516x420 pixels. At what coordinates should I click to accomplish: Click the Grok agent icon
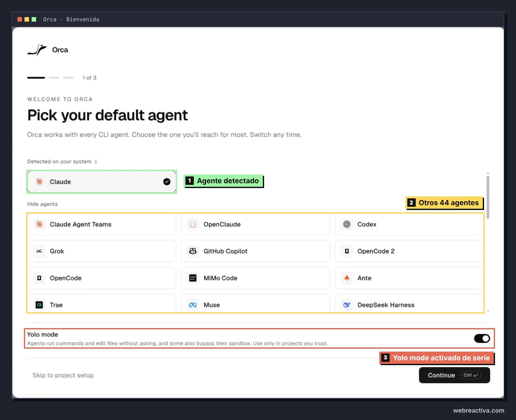click(39, 251)
